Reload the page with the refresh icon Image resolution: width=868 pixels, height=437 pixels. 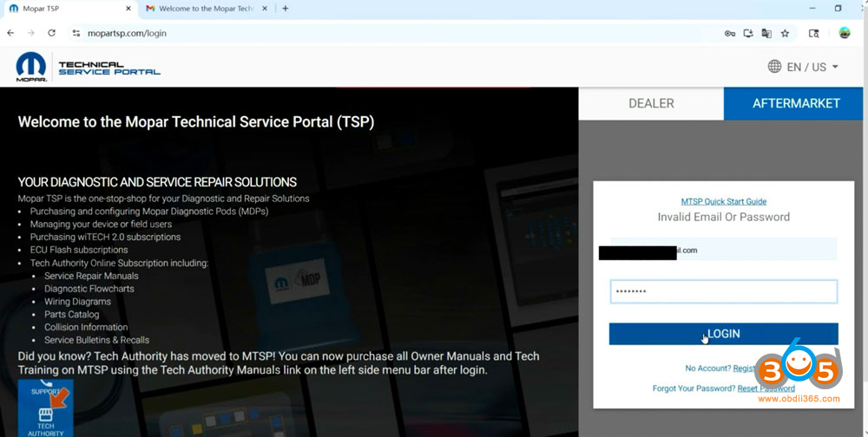click(51, 33)
